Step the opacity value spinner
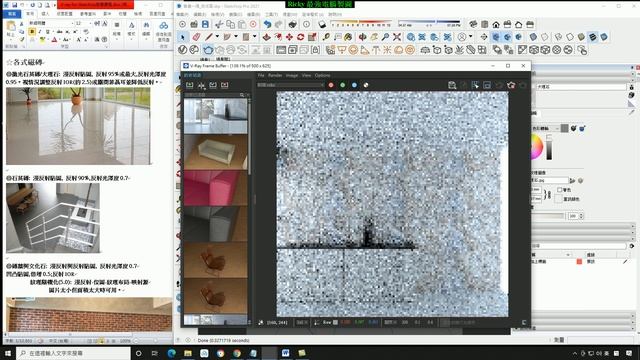Image resolution: width=640 pixels, height=360 pixels. click(x=581, y=216)
